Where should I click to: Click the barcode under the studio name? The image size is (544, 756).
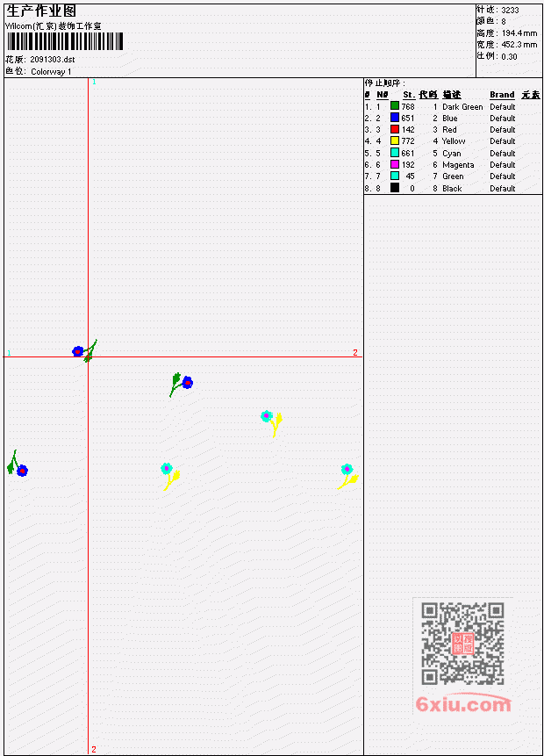65,41
